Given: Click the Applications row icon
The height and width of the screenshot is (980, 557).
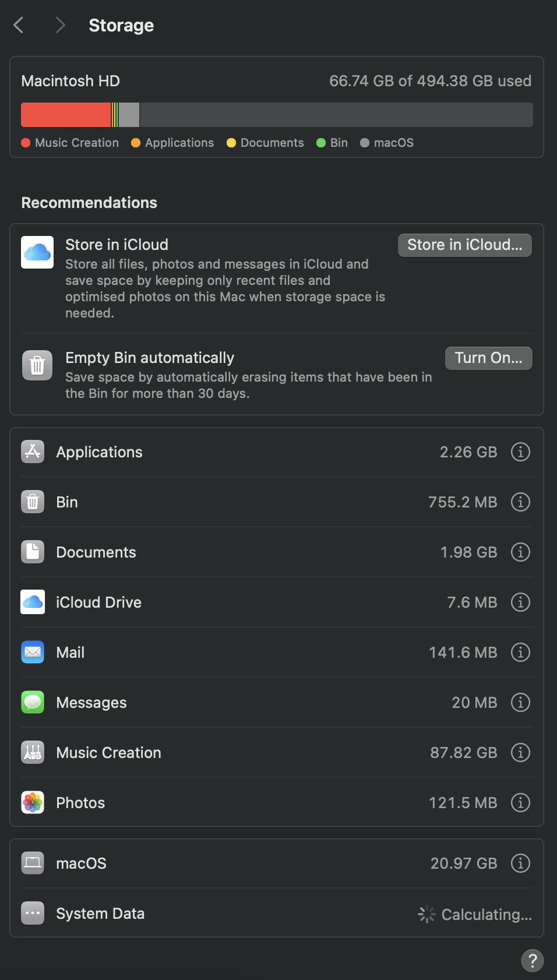Looking at the screenshot, I should tap(33, 452).
